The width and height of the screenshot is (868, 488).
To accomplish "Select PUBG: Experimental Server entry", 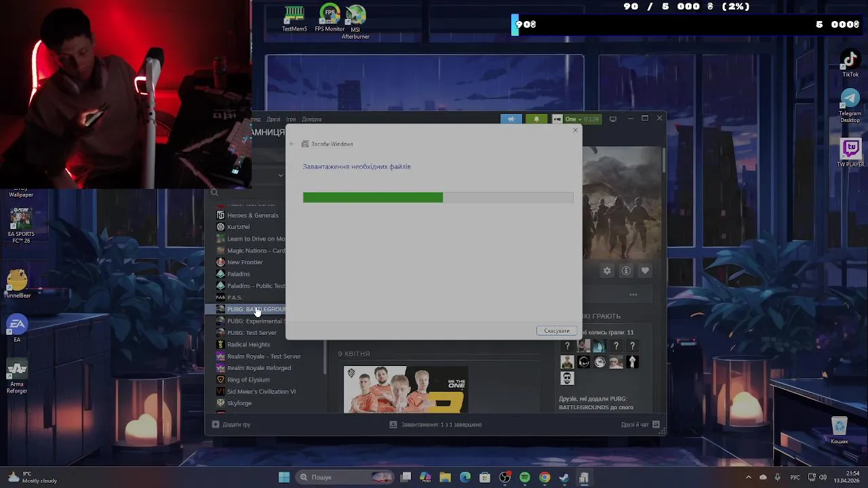I will [x=250, y=321].
